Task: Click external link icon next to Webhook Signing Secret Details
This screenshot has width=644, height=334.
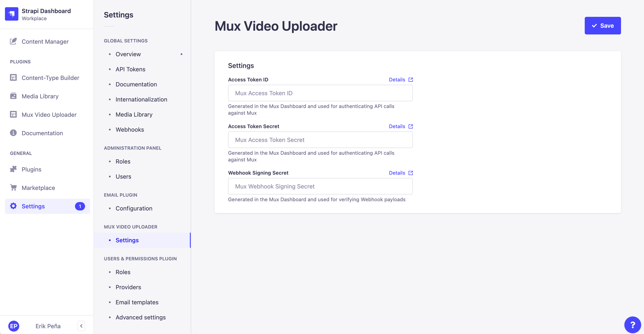Action: (x=411, y=173)
